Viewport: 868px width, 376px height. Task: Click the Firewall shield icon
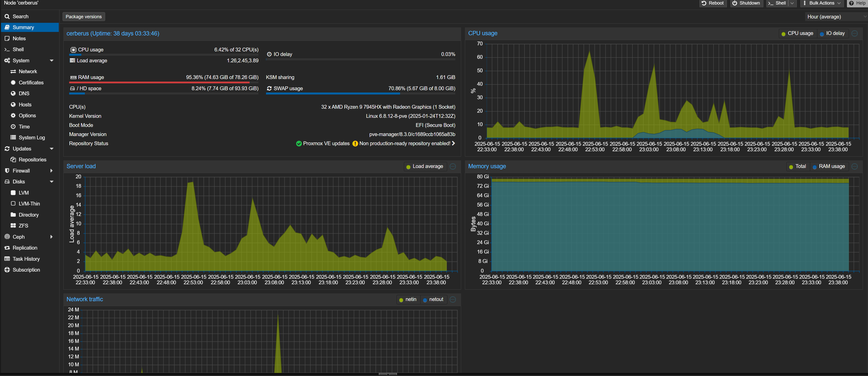[x=7, y=171]
